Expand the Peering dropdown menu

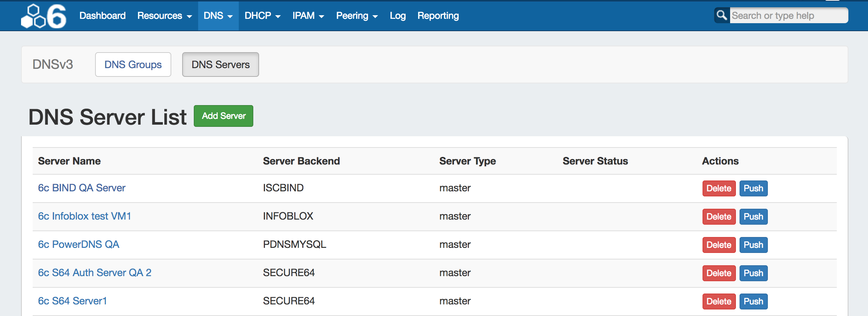click(357, 16)
